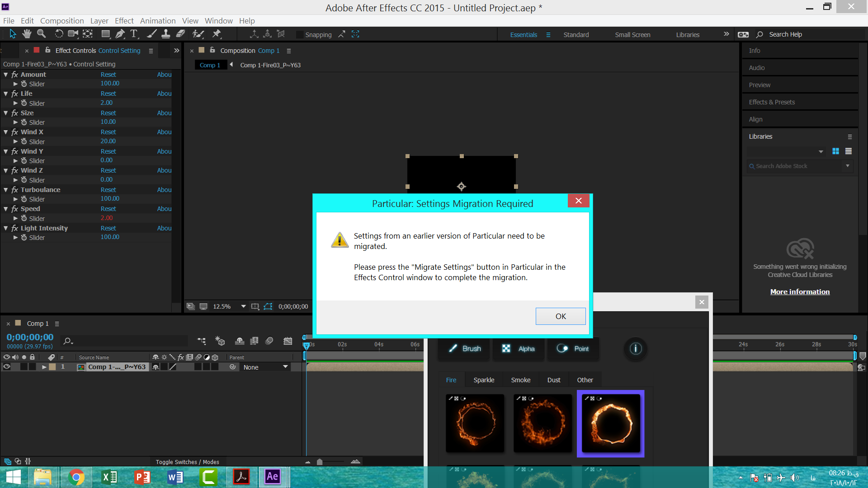Screen dimensions: 868x488
Task: Open Chrome from the taskbar
Action: [76, 477]
